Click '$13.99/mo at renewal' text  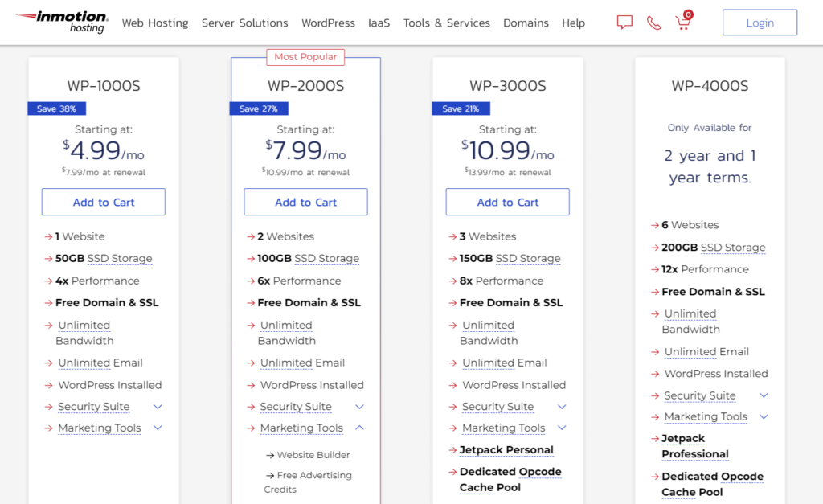(508, 172)
